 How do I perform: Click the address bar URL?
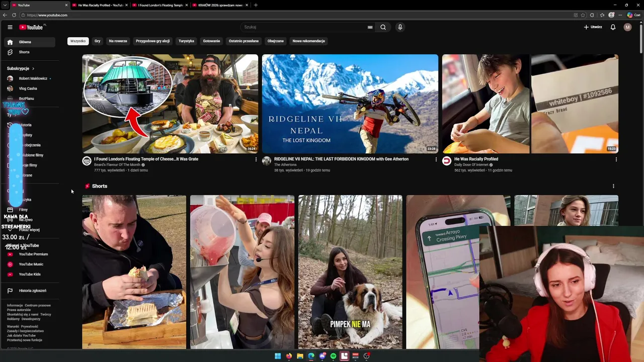(x=47, y=15)
